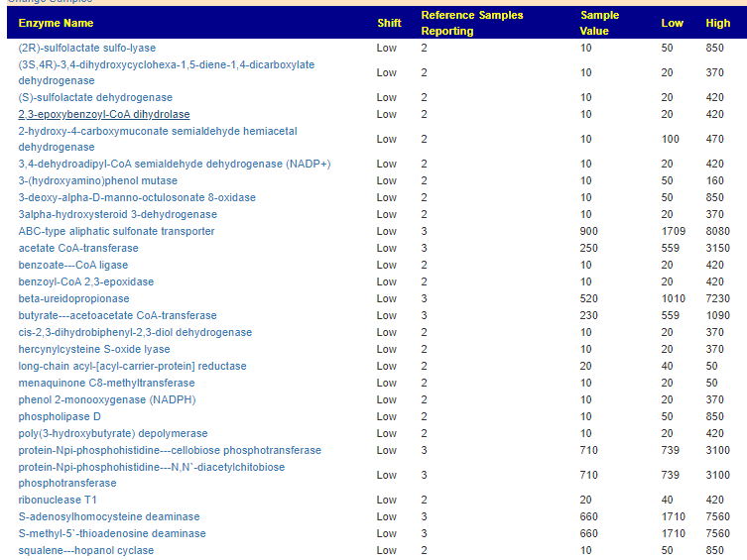
Task: Open the acetate CoA-transferase link
Action: point(78,248)
